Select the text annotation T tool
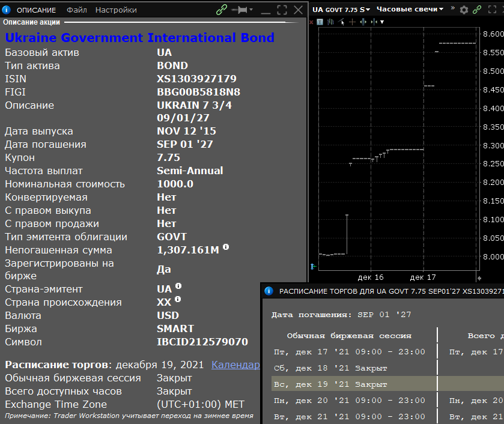This screenshot has height=424, width=504. click(x=320, y=22)
